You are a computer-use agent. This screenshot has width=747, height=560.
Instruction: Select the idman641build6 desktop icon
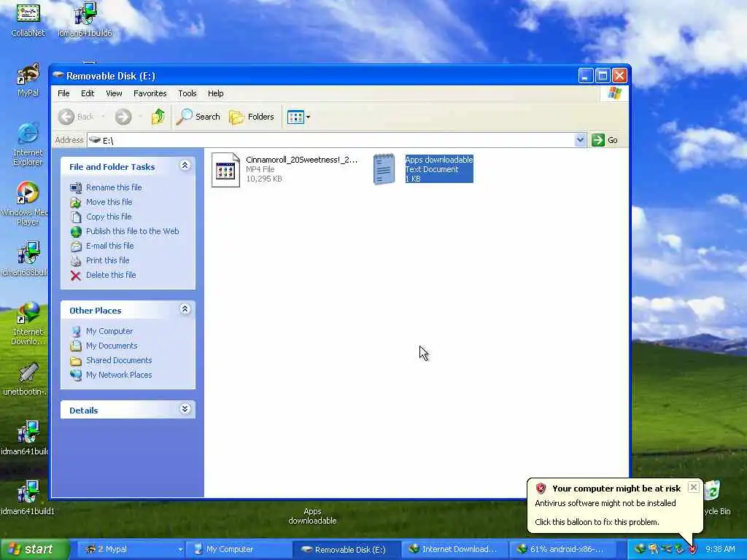tap(85, 19)
